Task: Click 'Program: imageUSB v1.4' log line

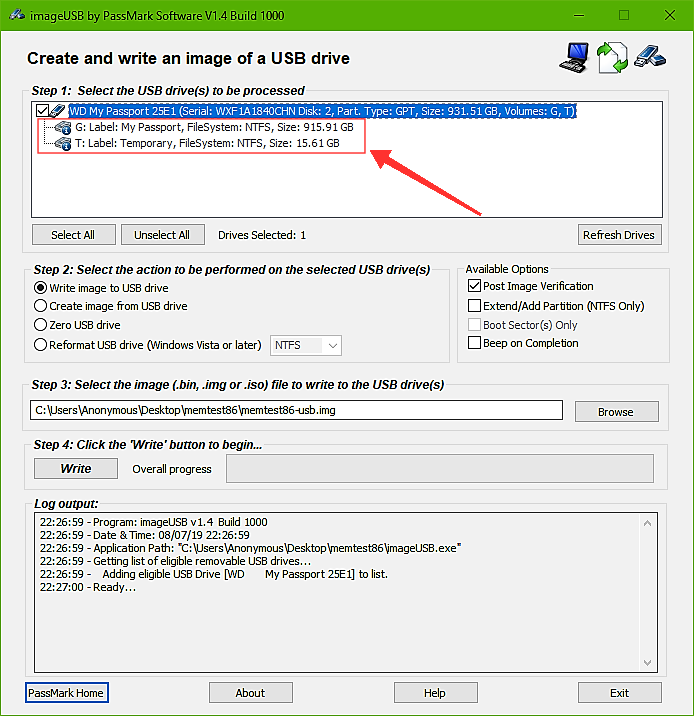Action: (x=153, y=522)
